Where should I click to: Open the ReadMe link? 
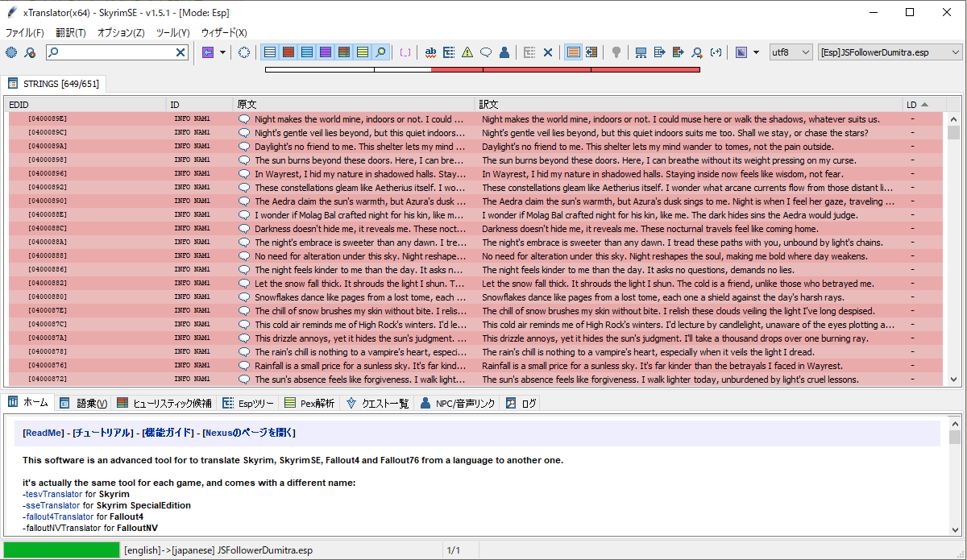[x=44, y=433]
